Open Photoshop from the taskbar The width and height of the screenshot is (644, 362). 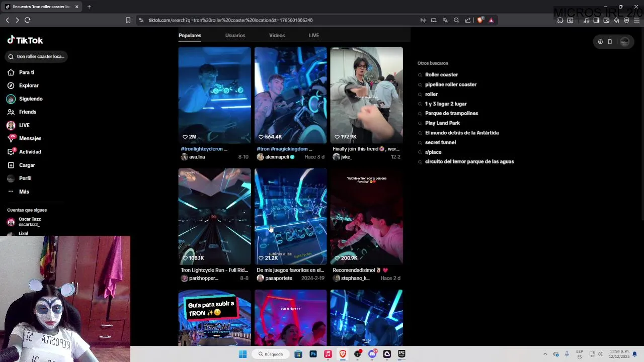click(x=313, y=354)
